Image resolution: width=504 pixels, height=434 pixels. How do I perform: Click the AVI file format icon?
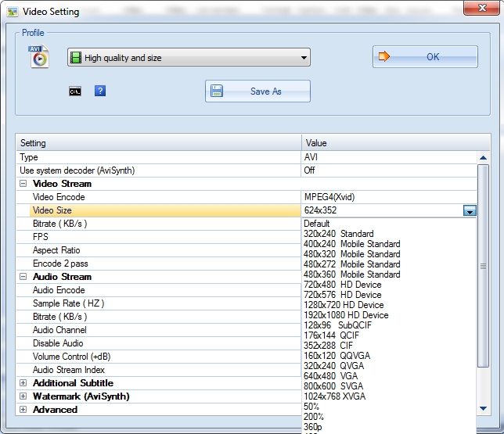(39, 56)
